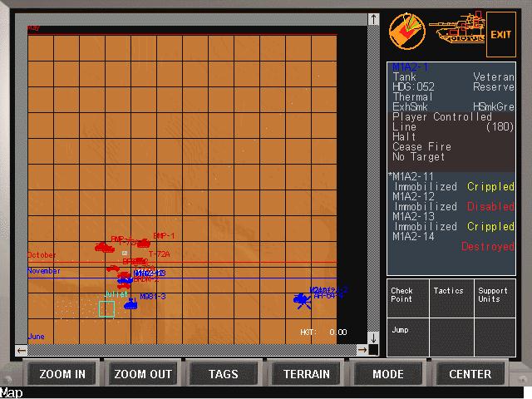Open the Check Point menu
This screenshot has width=532, height=399.
click(x=408, y=298)
